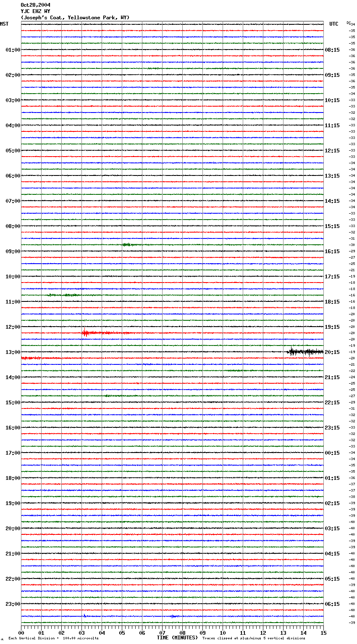Click the 16:15 UTC time label
Screen dimensions: 357x644
332,251
